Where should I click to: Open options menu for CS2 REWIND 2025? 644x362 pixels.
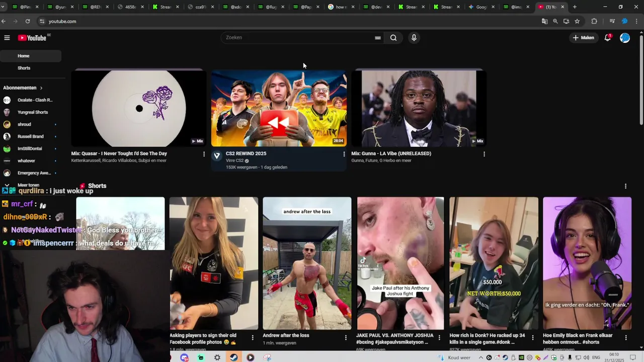344,154
